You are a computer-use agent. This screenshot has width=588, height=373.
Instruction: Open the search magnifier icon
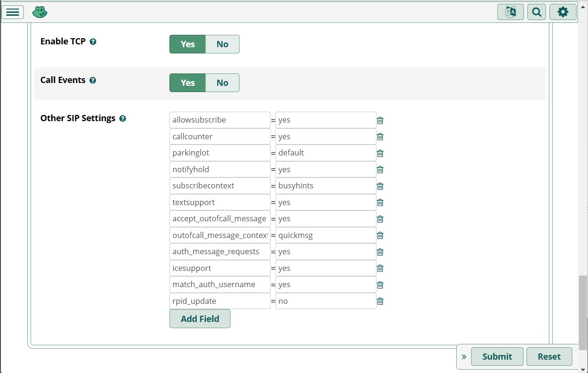[536, 12]
